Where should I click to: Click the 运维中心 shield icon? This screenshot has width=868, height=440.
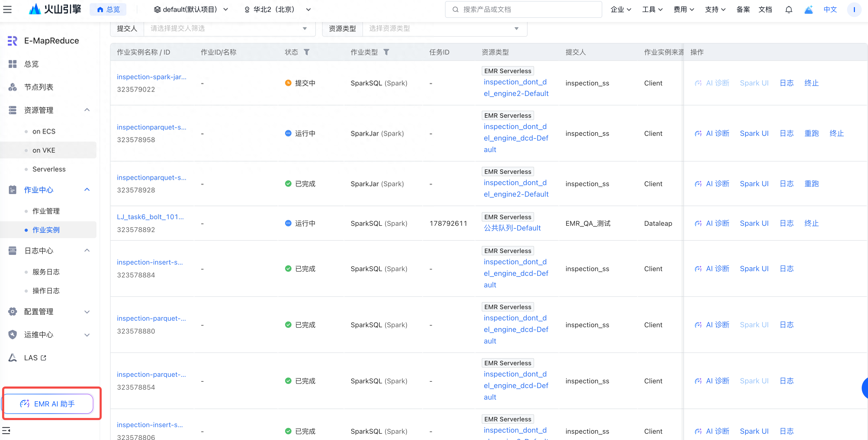(13, 335)
